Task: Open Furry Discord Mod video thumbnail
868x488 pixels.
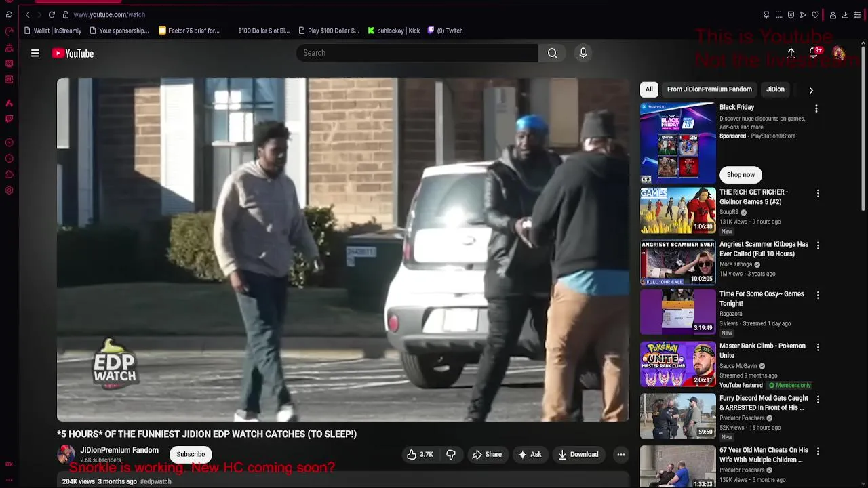Action: click(678, 416)
